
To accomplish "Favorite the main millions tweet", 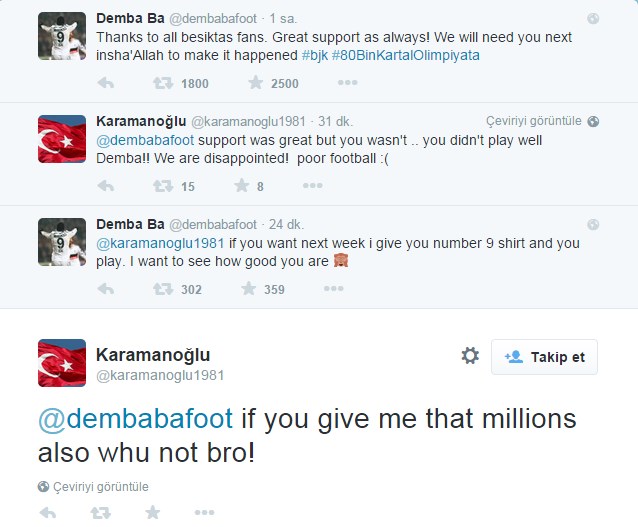I will [x=153, y=512].
